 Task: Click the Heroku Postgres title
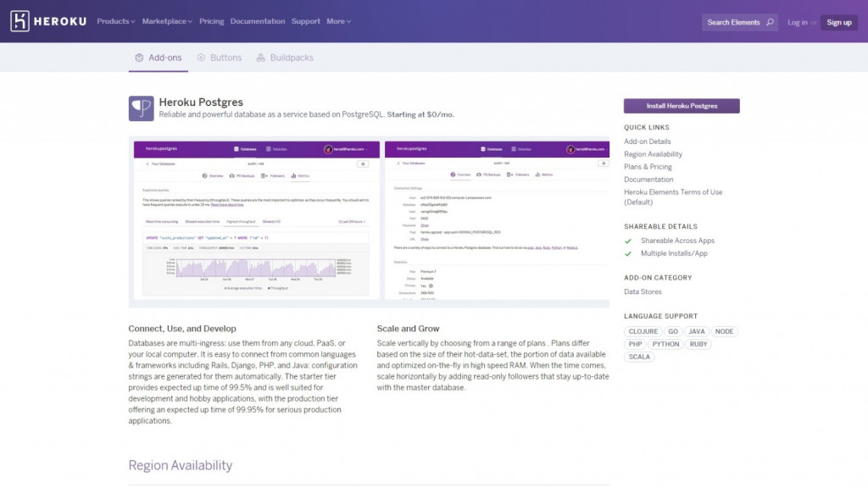(x=201, y=103)
